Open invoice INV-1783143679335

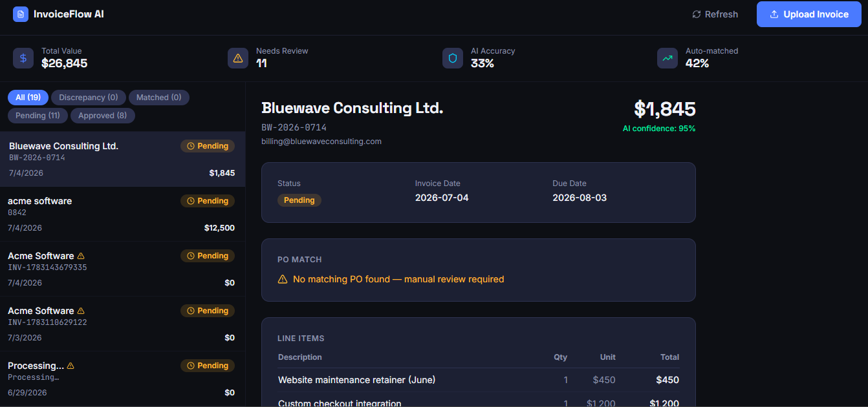122,269
